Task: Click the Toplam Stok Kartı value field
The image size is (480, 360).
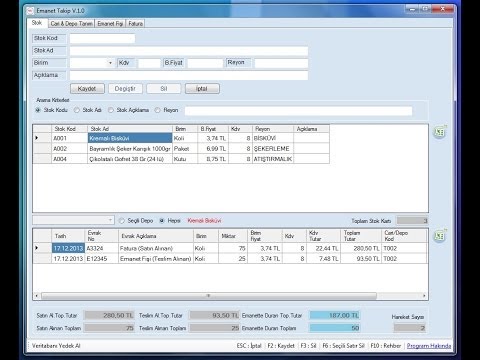Action: (x=412, y=221)
